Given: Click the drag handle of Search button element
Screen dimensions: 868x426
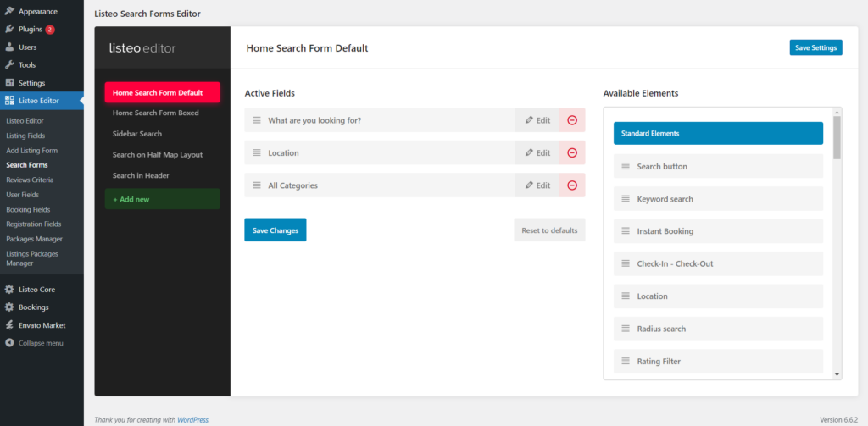Looking at the screenshot, I should tap(626, 166).
